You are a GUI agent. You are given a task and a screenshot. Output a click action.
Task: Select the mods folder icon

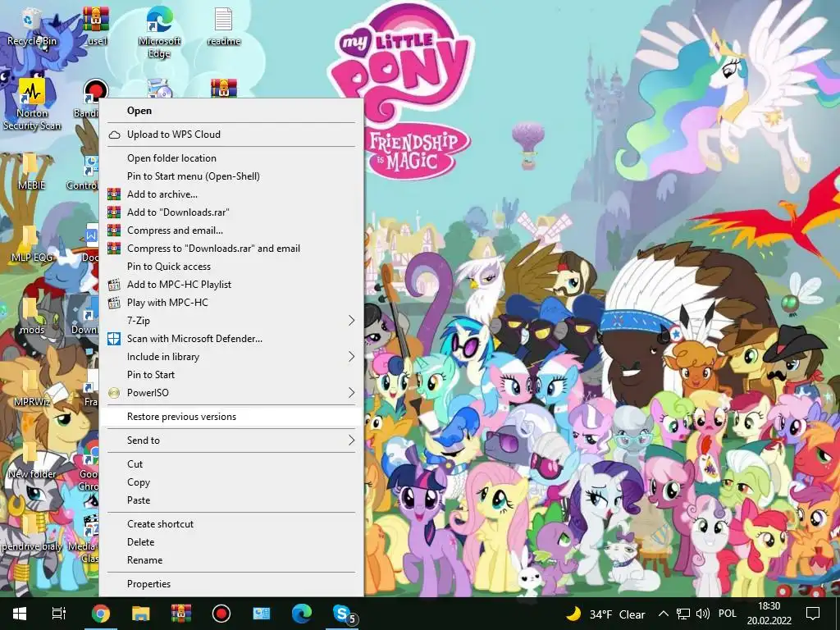(32, 316)
